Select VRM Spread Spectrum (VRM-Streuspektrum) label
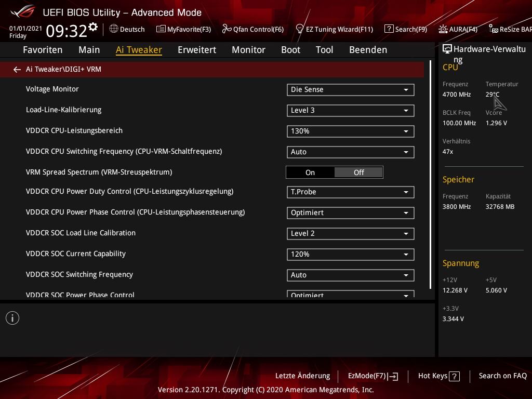This screenshot has height=399, width=532. [99, 172]
